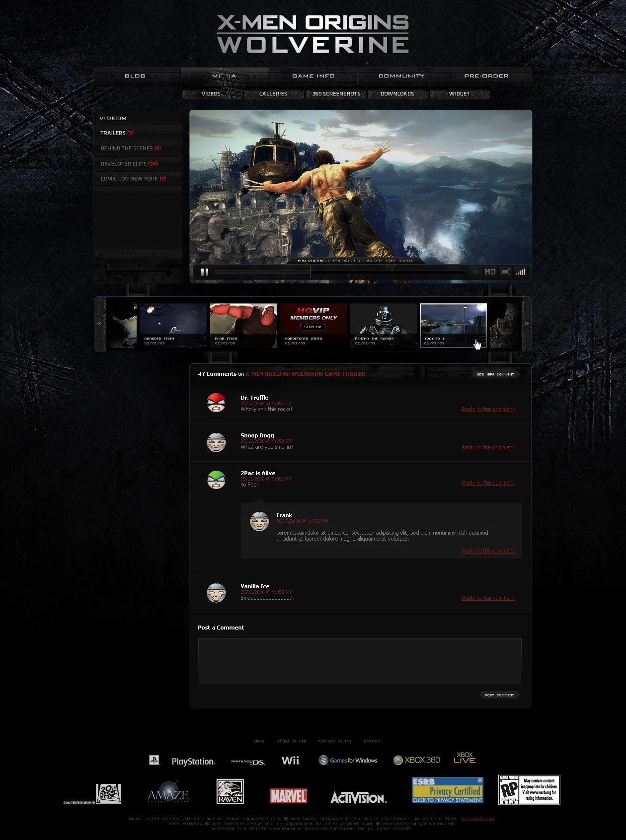626x840 pixels.
Task: Play the Trailer 1 video thumbnail
Action: pyautogui.click(x=454, y=325)
